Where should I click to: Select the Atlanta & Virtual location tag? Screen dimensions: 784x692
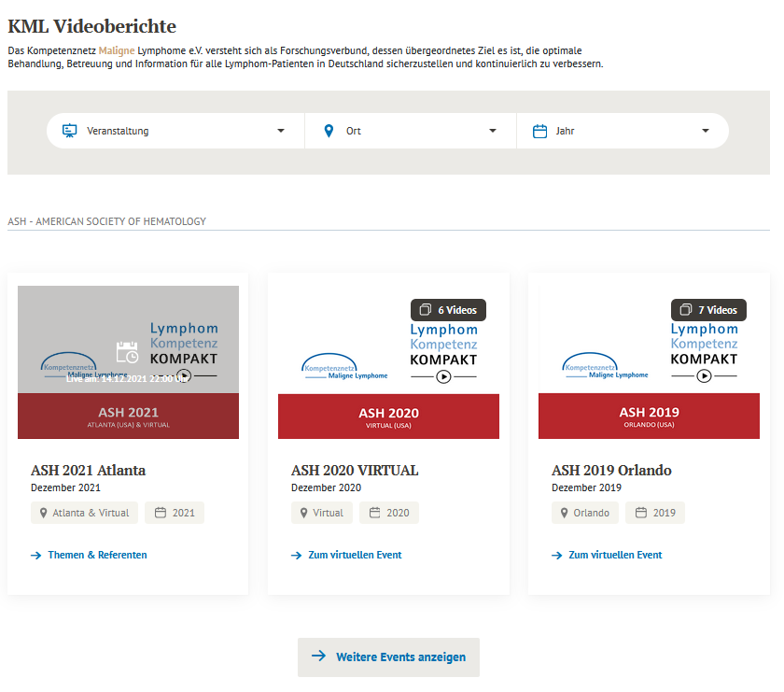[x=84, y=513]
